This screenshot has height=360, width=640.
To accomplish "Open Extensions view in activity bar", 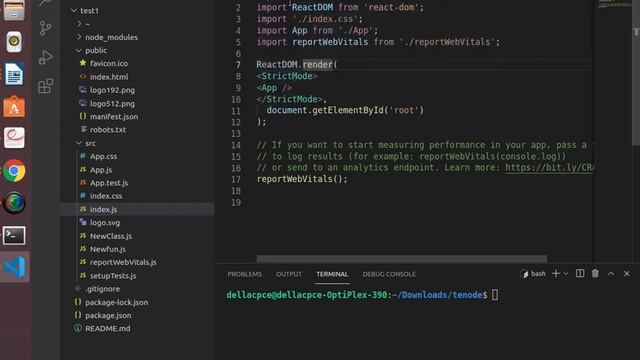I will coord(45,86).
